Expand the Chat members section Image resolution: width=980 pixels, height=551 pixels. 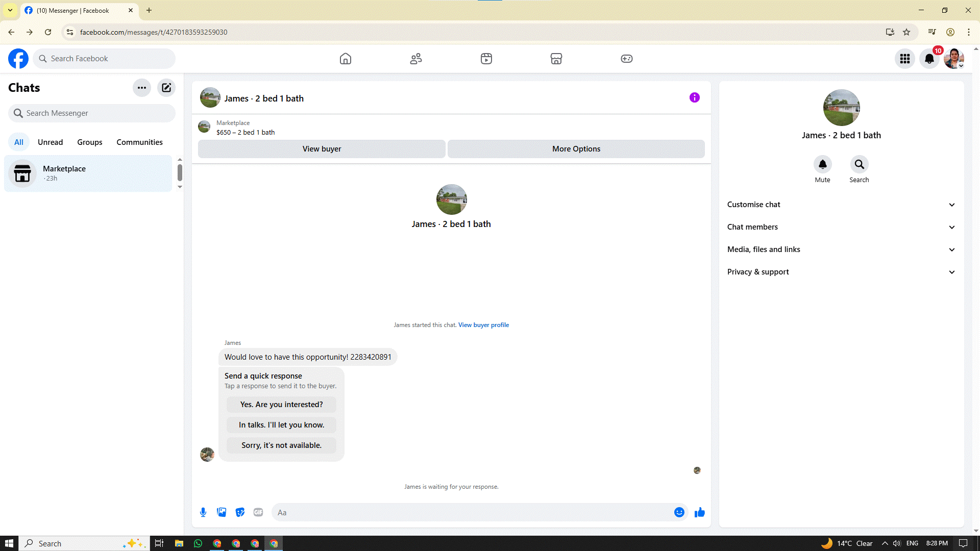point(841,227)
